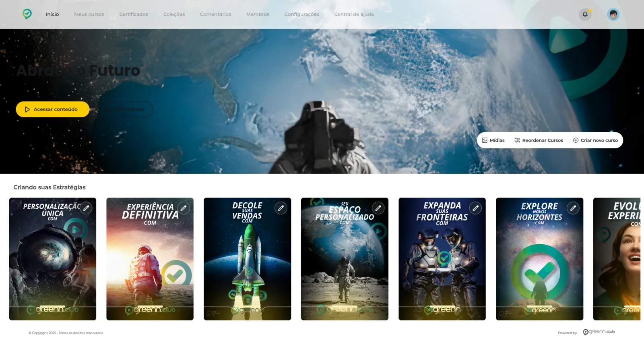Open the Explore Novos Horizontes course thumbnail
The image size is (644, 339).
point(540,259)
